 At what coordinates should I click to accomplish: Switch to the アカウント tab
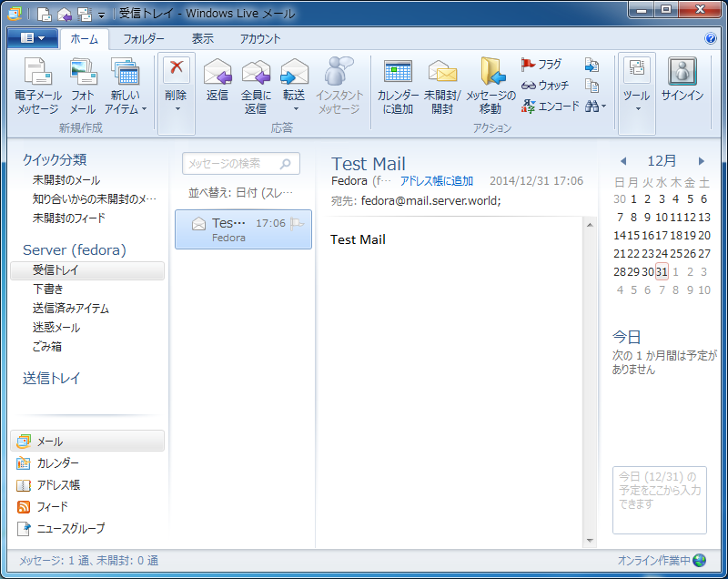[260, 39]
